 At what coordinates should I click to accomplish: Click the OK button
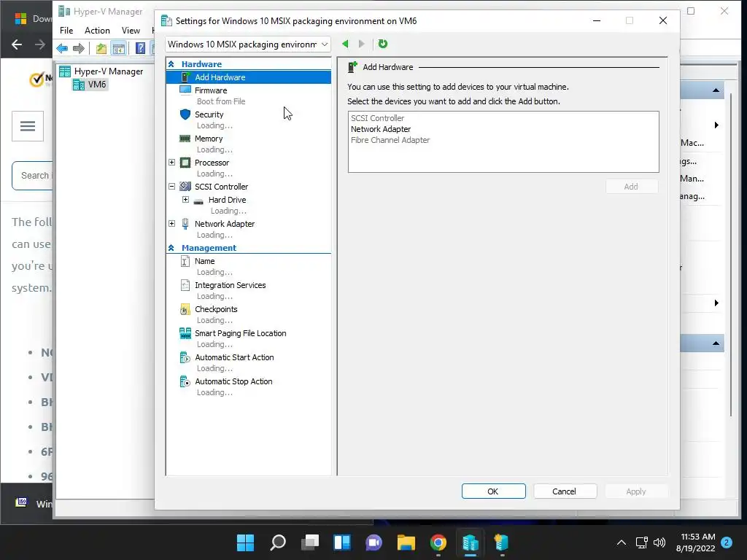click(494, 491)
